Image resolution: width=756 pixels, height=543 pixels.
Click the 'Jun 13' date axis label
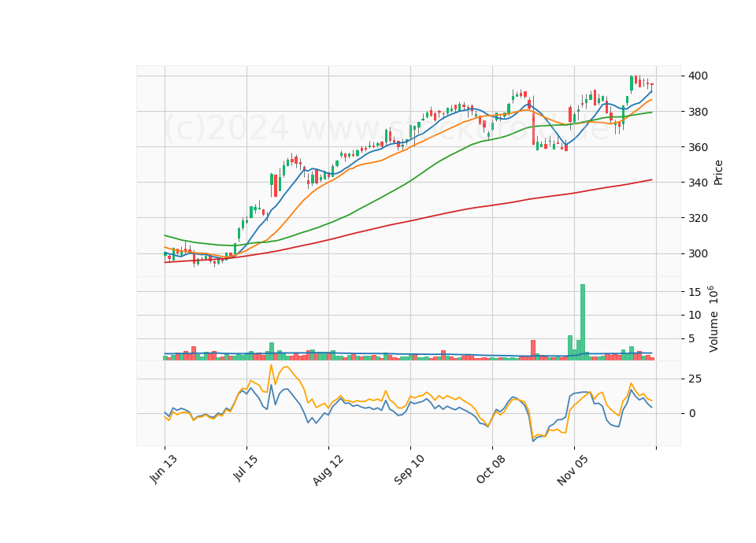tap(164, 469)
